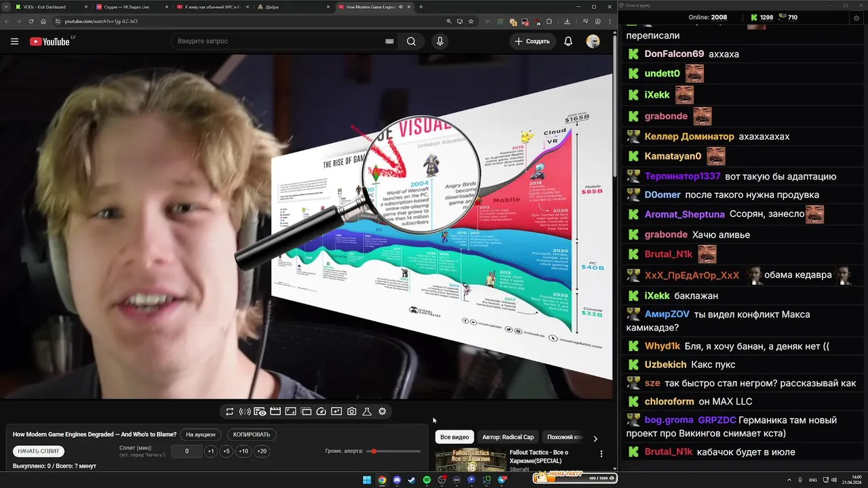
Task: Open the gear settings in player toolbar
Action: pos(382,411)
